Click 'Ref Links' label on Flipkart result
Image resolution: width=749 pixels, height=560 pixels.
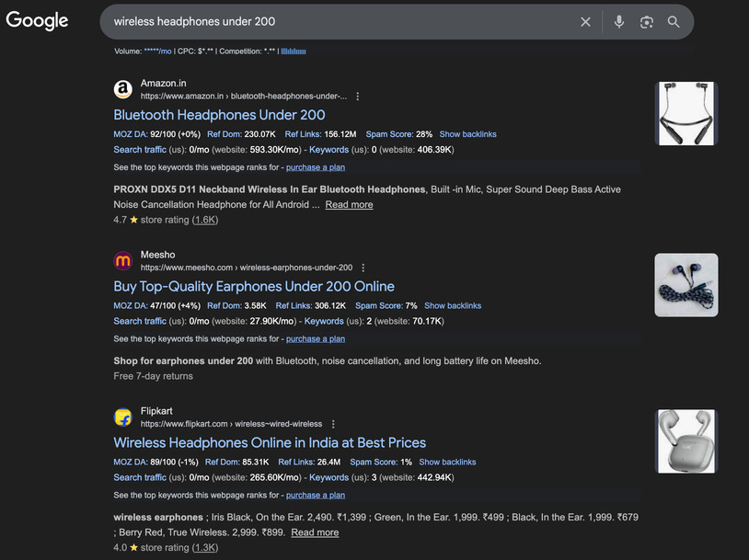296,463
